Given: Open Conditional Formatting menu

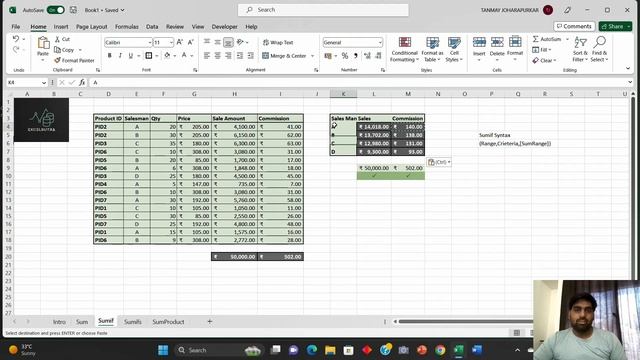Looking at the screenshot, I should [404, 49].
